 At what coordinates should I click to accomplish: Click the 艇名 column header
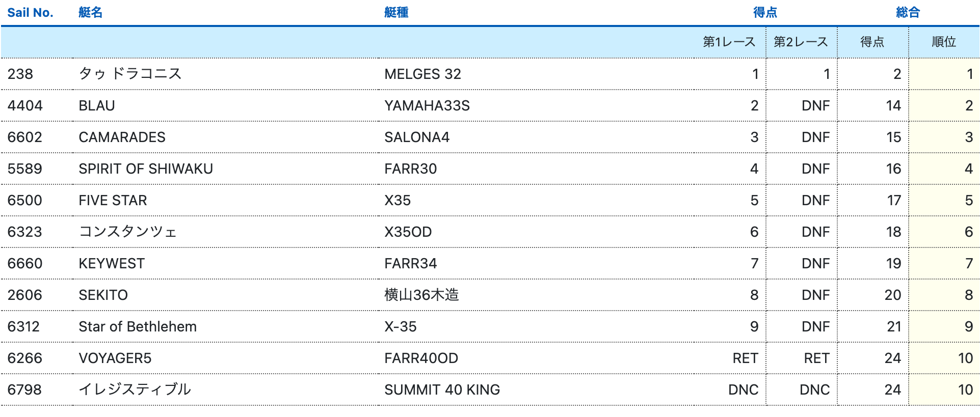[x=91, y=13]
